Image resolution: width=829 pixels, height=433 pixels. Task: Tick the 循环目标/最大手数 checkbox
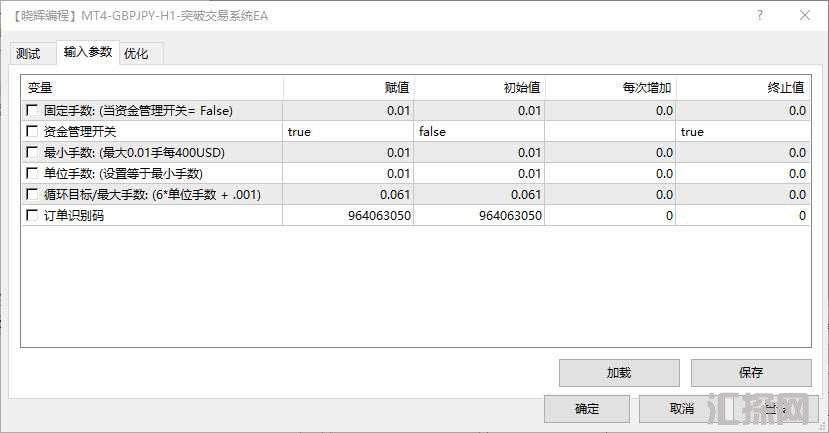tap(32, 195)
